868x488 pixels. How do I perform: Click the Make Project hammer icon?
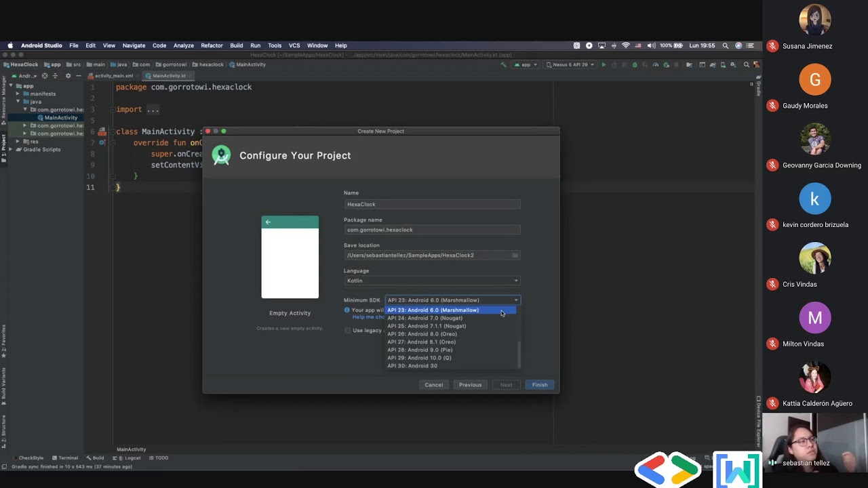click(x=503, y=65)
